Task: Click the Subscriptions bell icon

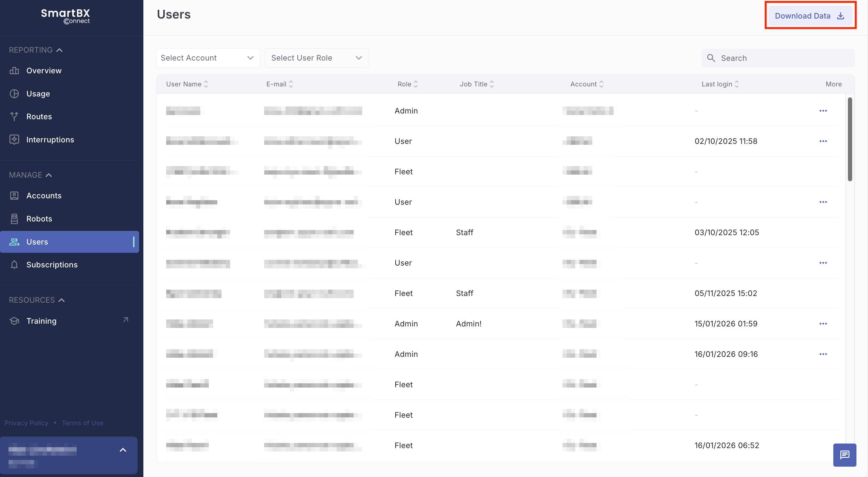Action: (x=14, y=265)
